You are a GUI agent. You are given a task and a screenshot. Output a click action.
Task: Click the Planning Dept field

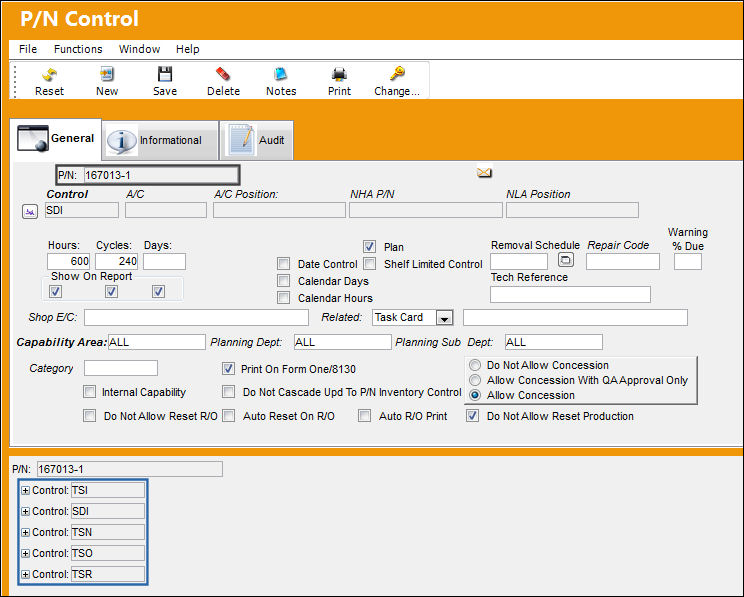[x=343, y=342]
